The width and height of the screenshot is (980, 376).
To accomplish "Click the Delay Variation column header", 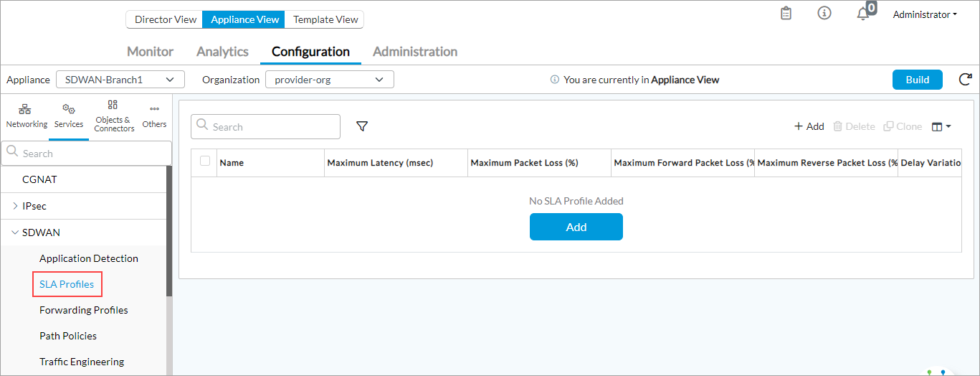I will [x=930, y=163].
